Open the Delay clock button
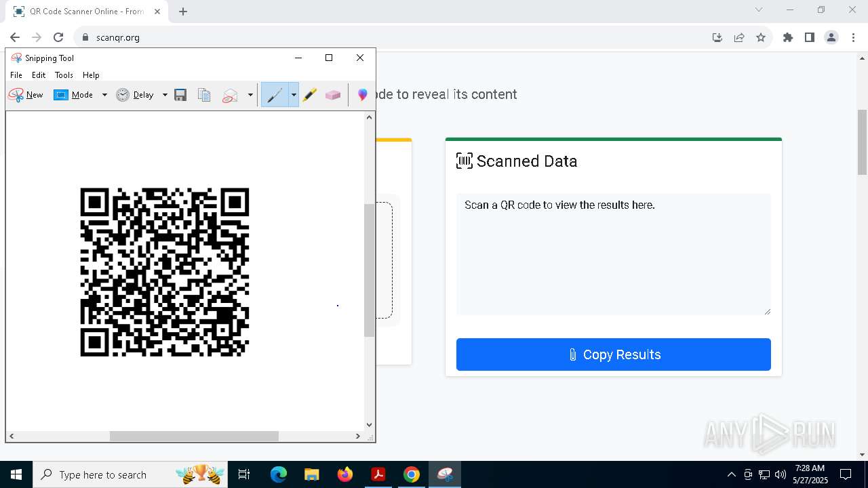 point(135,95)
